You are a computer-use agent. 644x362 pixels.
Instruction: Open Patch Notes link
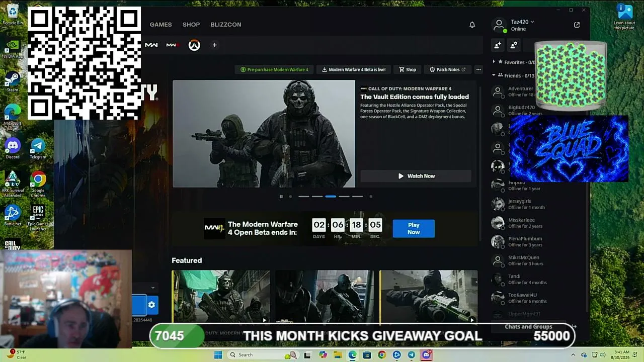(447, 69)
